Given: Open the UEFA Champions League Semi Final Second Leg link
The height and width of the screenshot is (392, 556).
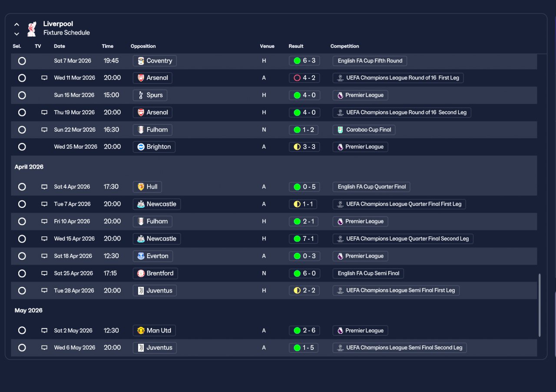Looking at the screenshot, I should (x=400, y=348).
